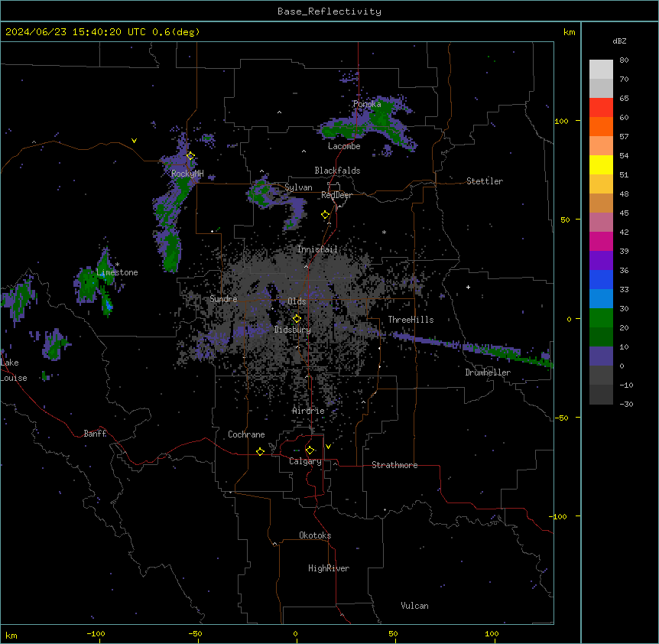Image resolution: width=659 pixels, height=644 pixels.
Task: Click the yellow diamond marker between Olds and Didsbury
Action: [x=297, y=318]
